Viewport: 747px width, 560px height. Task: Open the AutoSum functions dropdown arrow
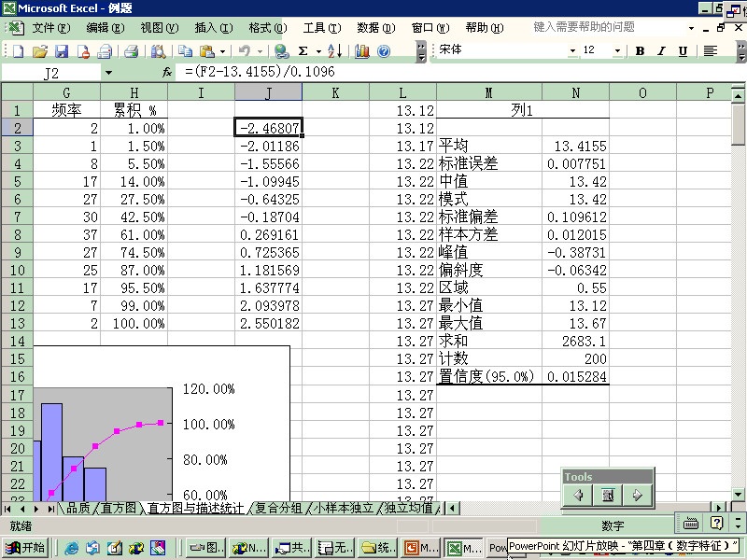pyautogui.click(x=318, y=51)
